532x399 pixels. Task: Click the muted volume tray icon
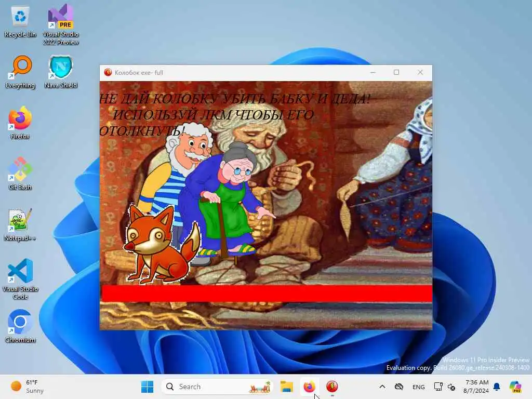pyautogui.click(x=451, y=387)
